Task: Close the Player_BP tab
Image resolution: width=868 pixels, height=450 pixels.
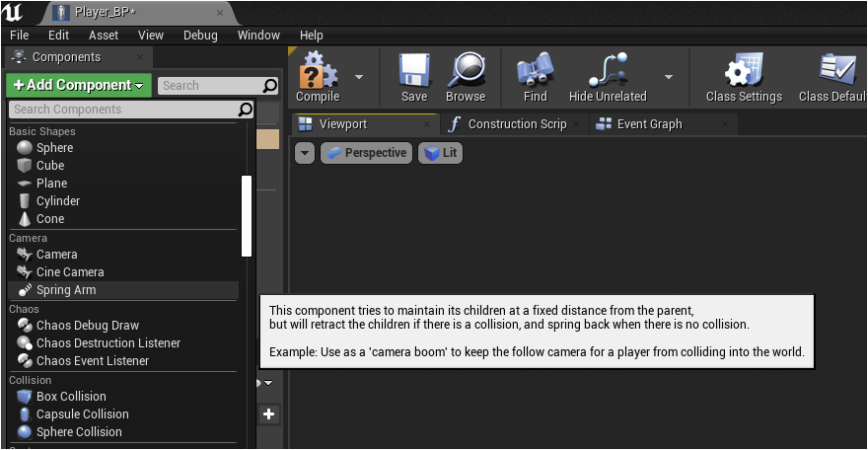Action: 220,13
